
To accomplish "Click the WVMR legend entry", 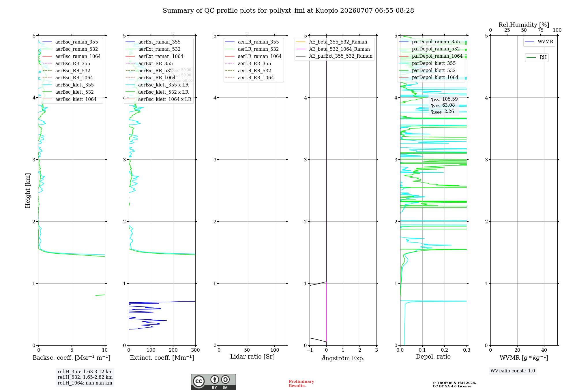I will [539, 42].
